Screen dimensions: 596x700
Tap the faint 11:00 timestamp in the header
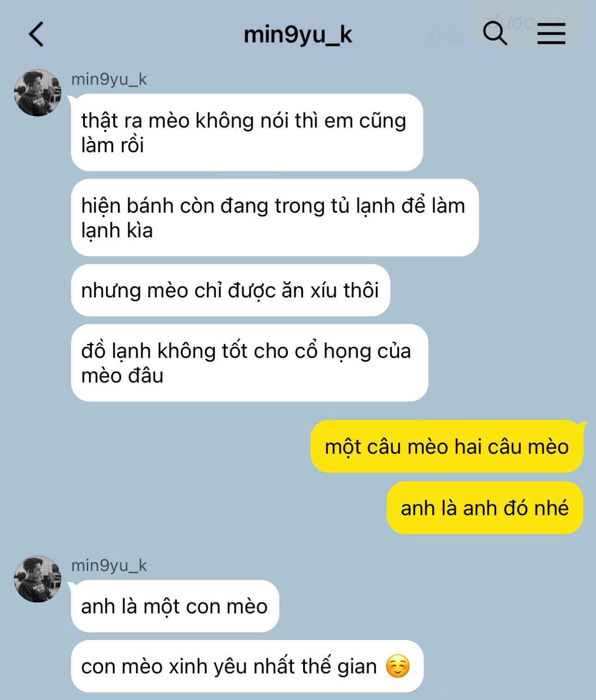pos(446,37)
